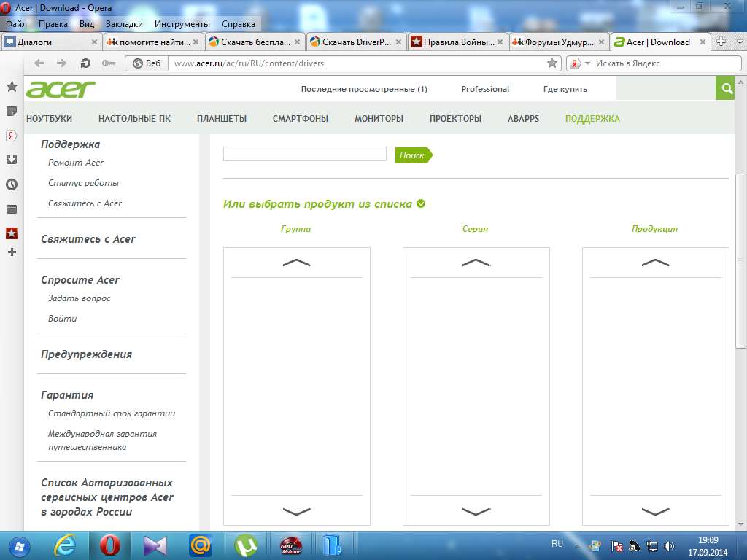Click the Acer logo
This screenshot has width=747, height=560.
coord(61,89)
